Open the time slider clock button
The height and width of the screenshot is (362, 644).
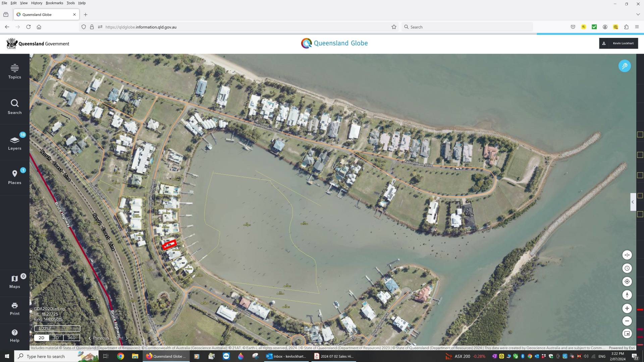tap(627, 268)
